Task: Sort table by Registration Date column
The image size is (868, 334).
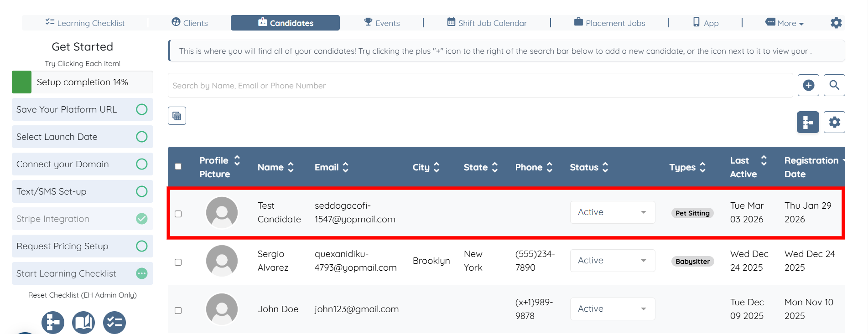Action: (x=843, y=160)
